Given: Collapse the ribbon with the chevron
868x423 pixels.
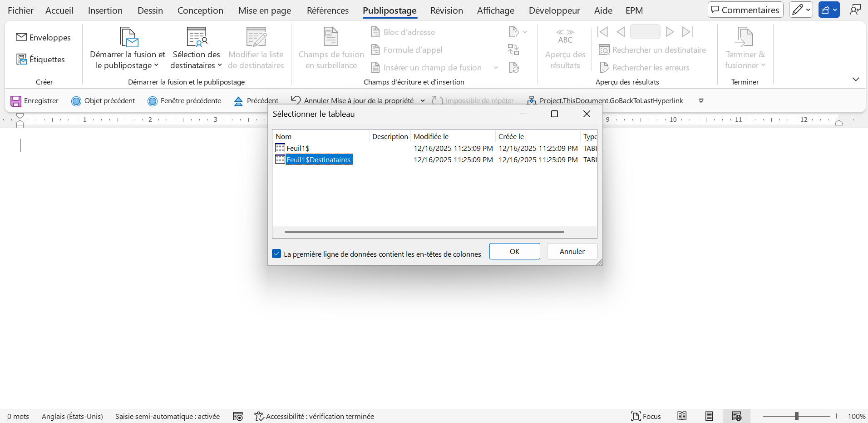Looking at the screenshot, I should (x=856, y=79).
